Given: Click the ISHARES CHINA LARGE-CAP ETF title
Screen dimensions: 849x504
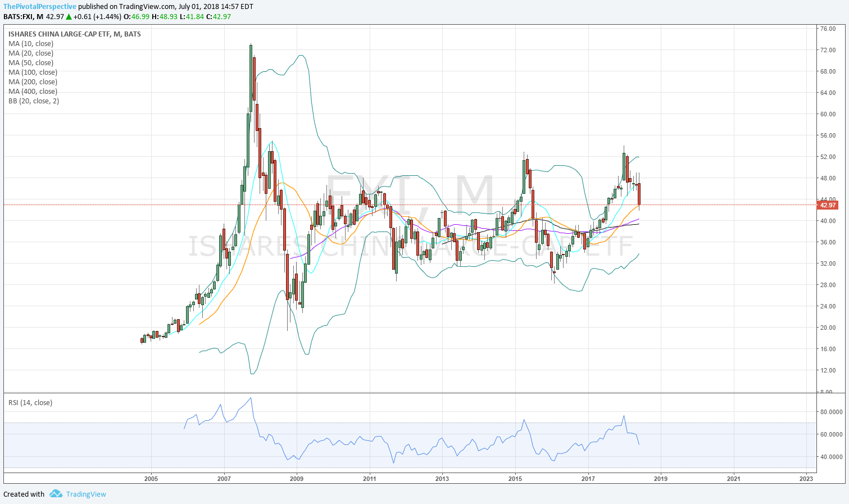Looking at the screenshot, I should tap(75, 34).
